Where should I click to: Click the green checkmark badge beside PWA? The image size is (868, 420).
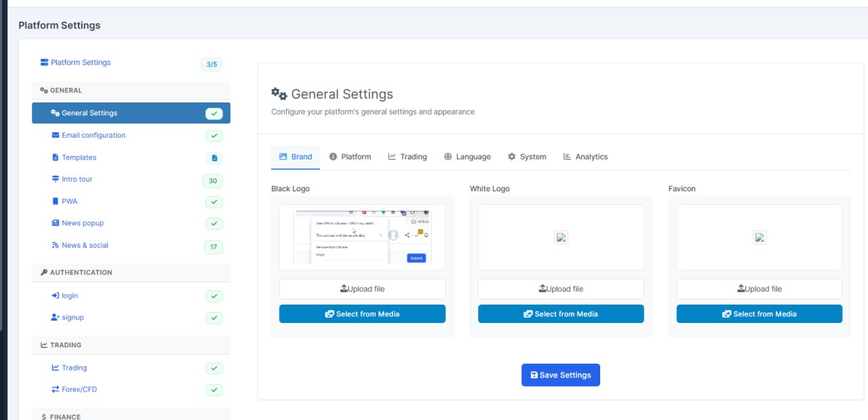tap(214, 202)
